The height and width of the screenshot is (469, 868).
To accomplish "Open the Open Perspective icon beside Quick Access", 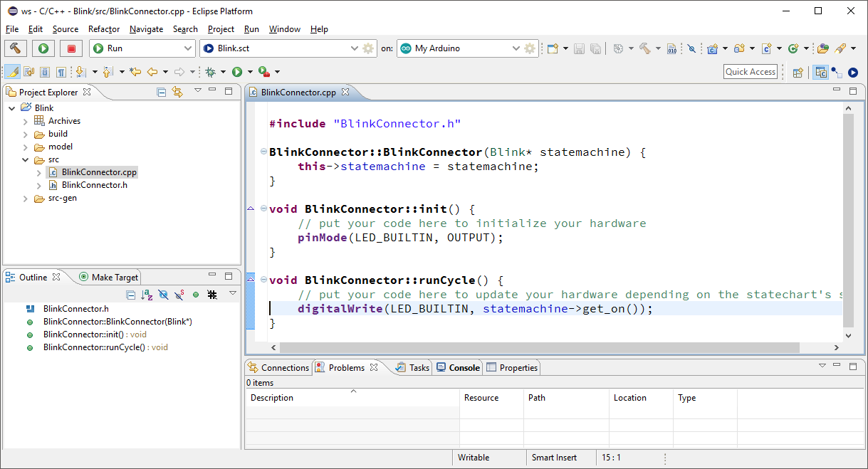I will [798, 72].
